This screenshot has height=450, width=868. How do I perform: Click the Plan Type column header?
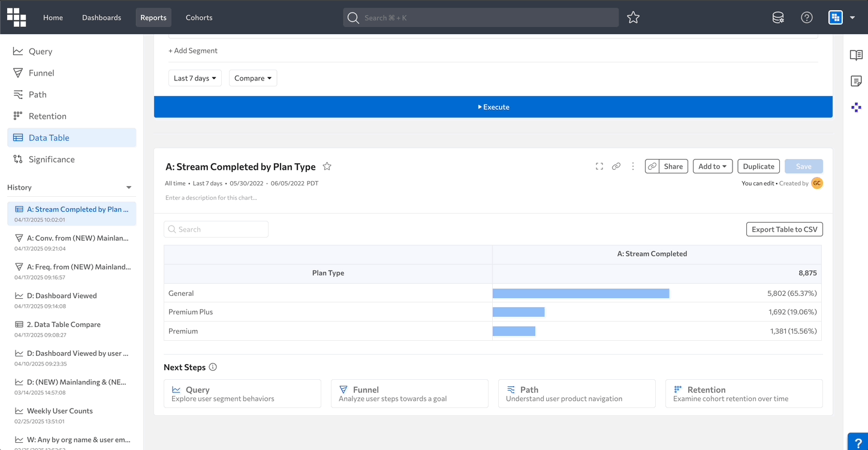(328, 273)
